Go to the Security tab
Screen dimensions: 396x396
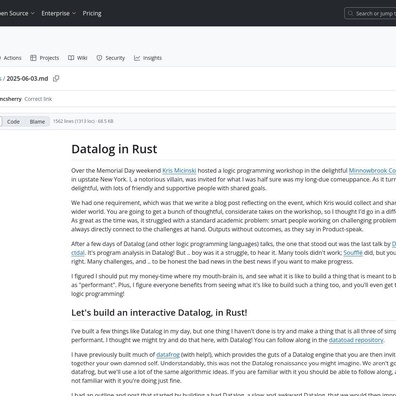pos(110,58)
